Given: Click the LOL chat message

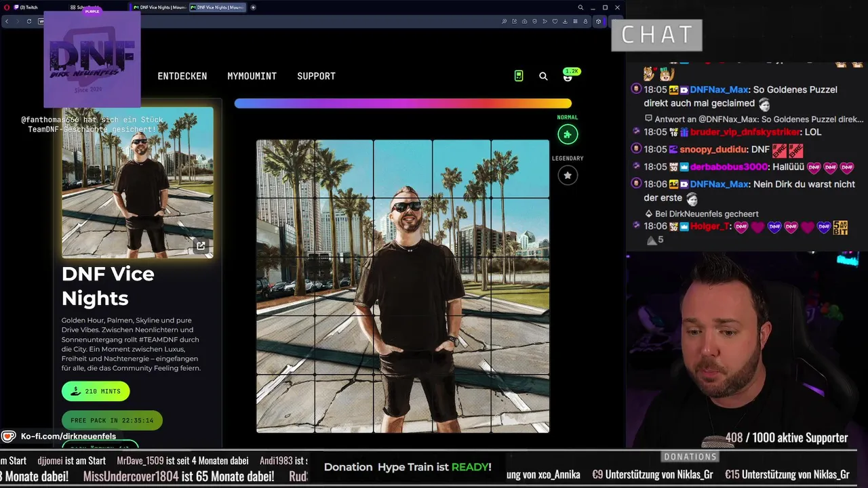Looking at the screenshot, I should pyautogui.click(x=813, y=132).
